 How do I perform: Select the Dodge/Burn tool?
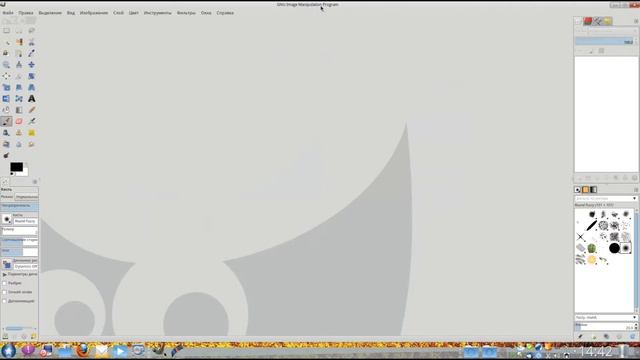click(7, 156)
